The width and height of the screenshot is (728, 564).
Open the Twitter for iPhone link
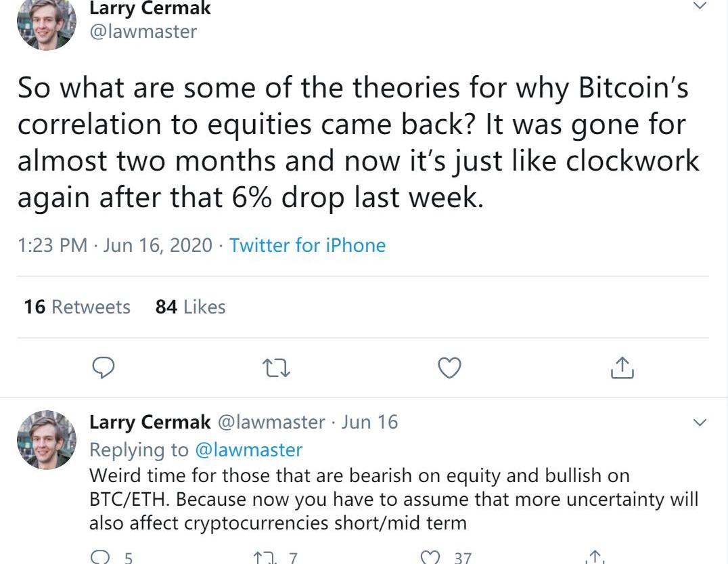(x=307, y=245)
